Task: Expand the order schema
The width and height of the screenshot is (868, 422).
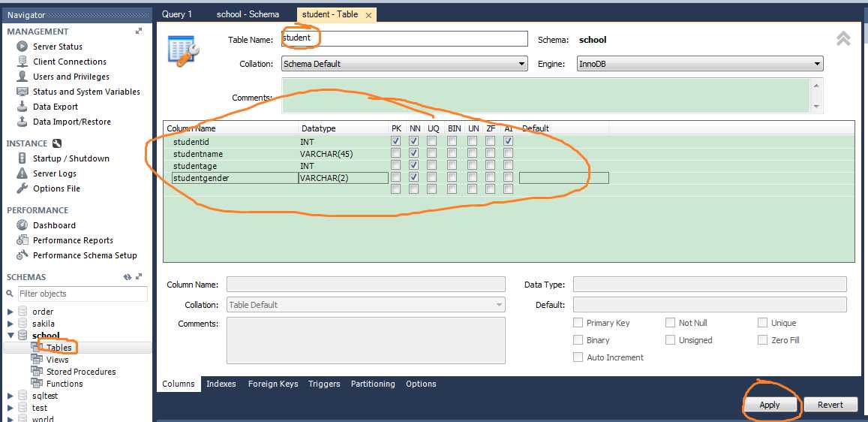Action: tap(10, 312)
